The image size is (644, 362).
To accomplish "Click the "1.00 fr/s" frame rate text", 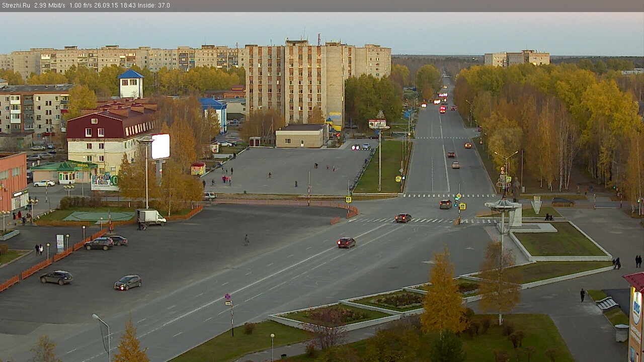I will (81, 6).
